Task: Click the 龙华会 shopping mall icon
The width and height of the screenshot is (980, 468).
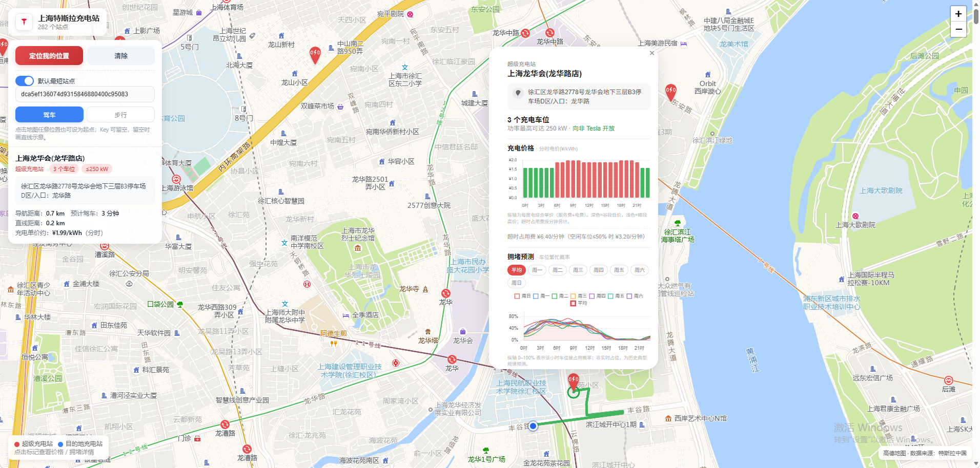Action: (463, 332)
